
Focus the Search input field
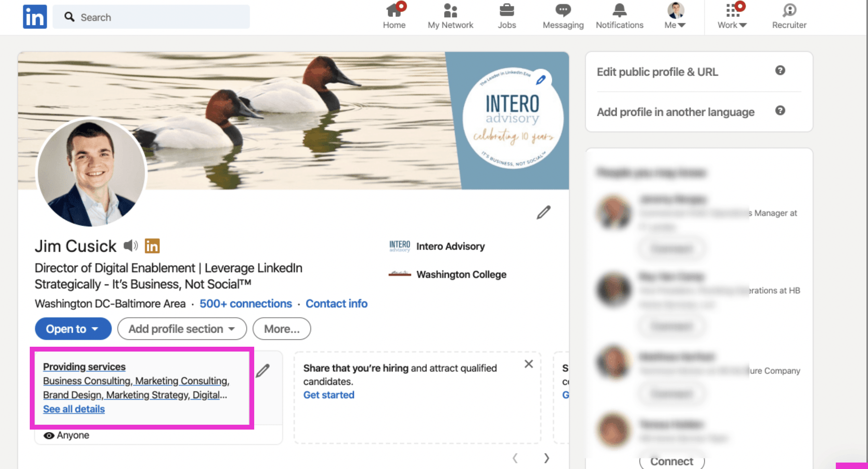pyautogui.click(x=151, y=17)
